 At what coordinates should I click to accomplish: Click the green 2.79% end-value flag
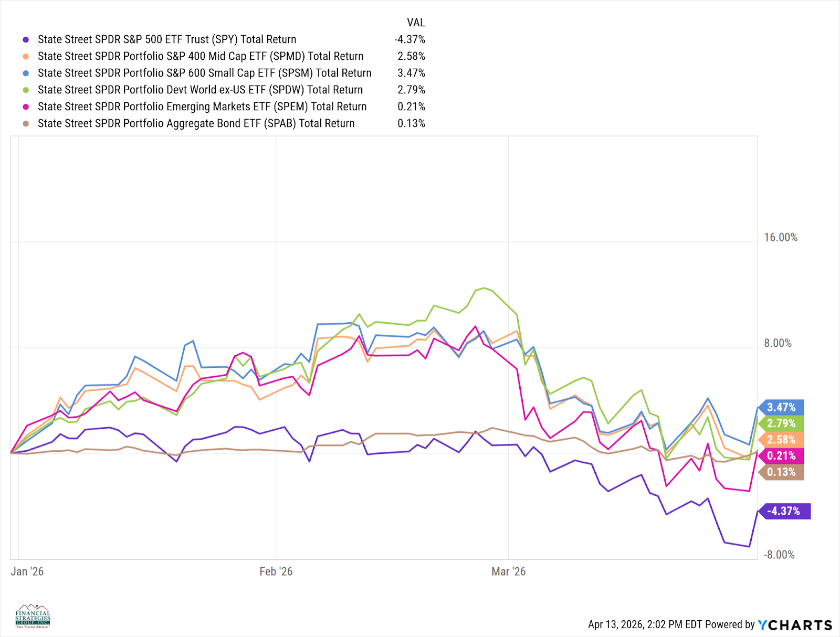781,423
